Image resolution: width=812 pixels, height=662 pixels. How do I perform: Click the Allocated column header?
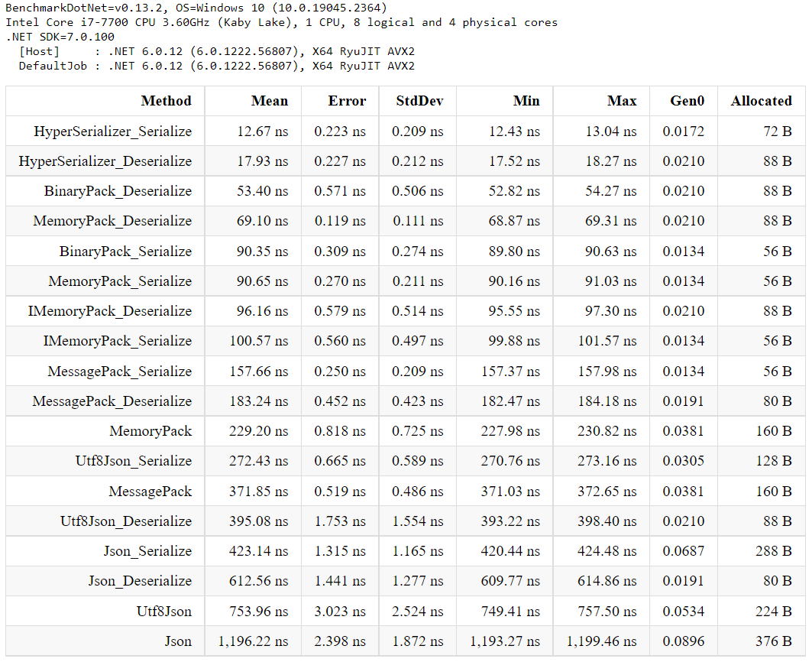[x=762, y=101]
